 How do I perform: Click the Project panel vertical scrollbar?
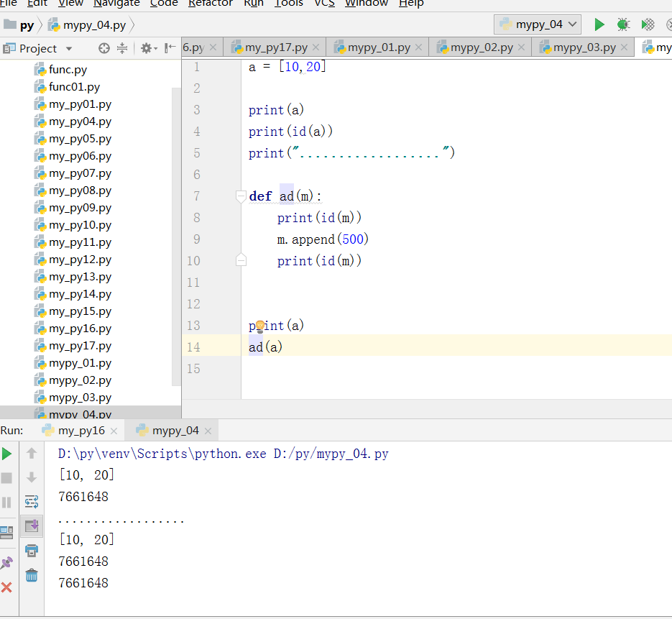tap(176, 237)
